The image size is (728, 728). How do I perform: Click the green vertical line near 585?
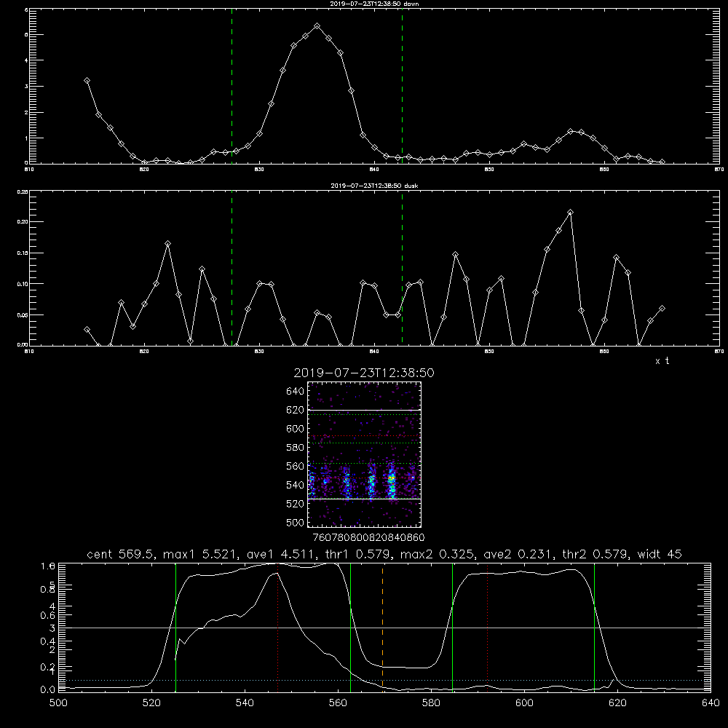[x=452, y=628]
